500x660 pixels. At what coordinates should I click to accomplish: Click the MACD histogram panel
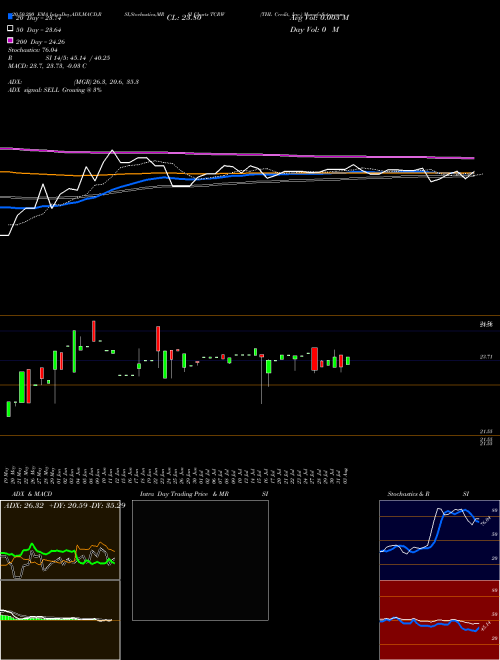tap(60, 620)
